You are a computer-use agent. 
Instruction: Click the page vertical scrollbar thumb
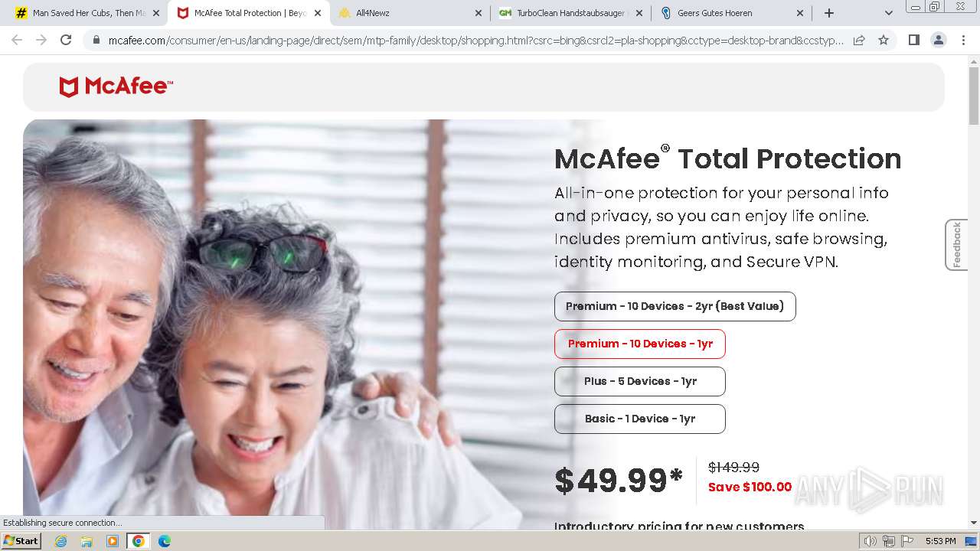coord(974,96)
